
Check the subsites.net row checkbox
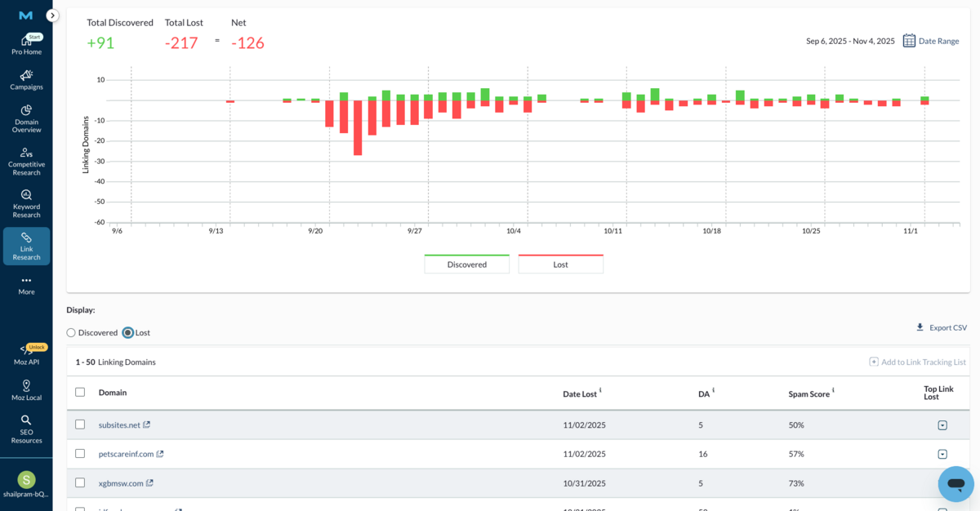click(80, 424)
